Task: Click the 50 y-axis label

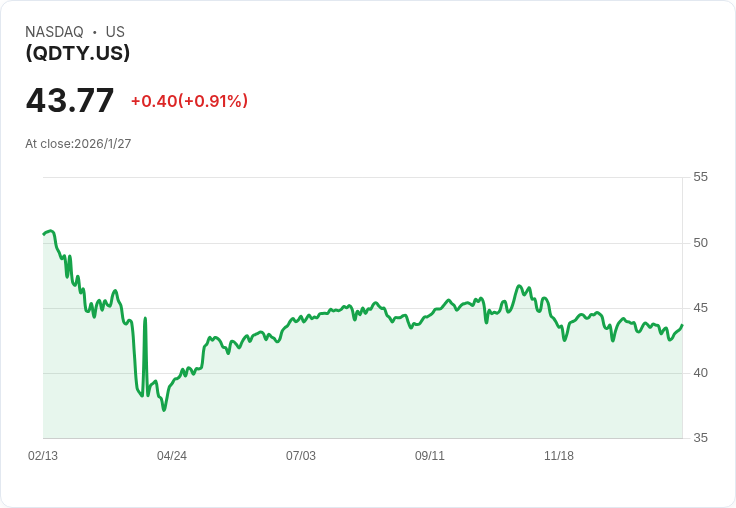Action: 700,243
